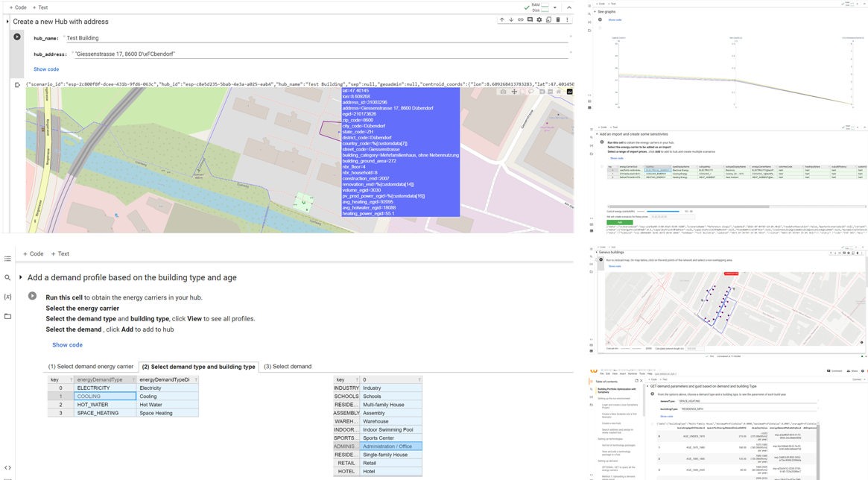Open cell settings gear icon
This screenshot has width=868, height=480.
pos(539,20)
